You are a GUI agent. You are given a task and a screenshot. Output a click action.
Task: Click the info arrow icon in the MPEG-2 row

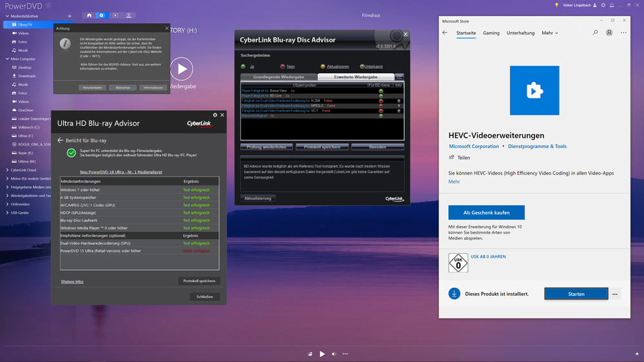tap(398, 106)
